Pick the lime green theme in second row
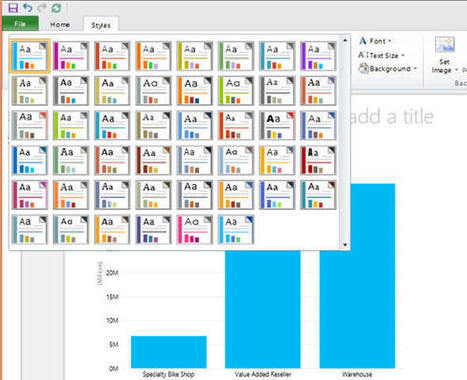 point(236,91)
